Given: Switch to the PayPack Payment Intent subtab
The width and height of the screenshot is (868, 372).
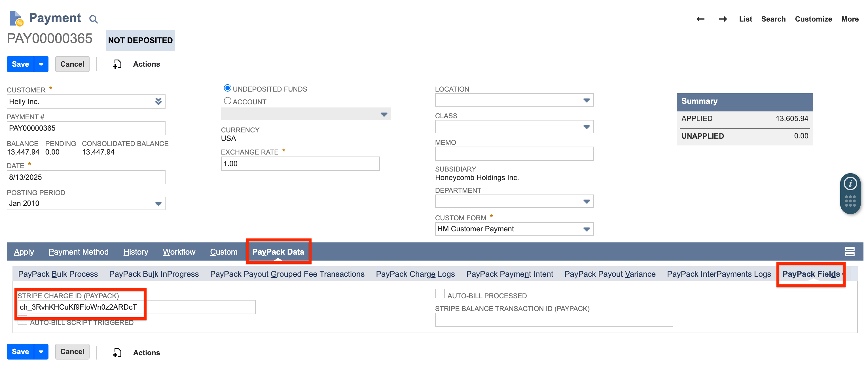Looking at the screenshot, I should (510, 274).
